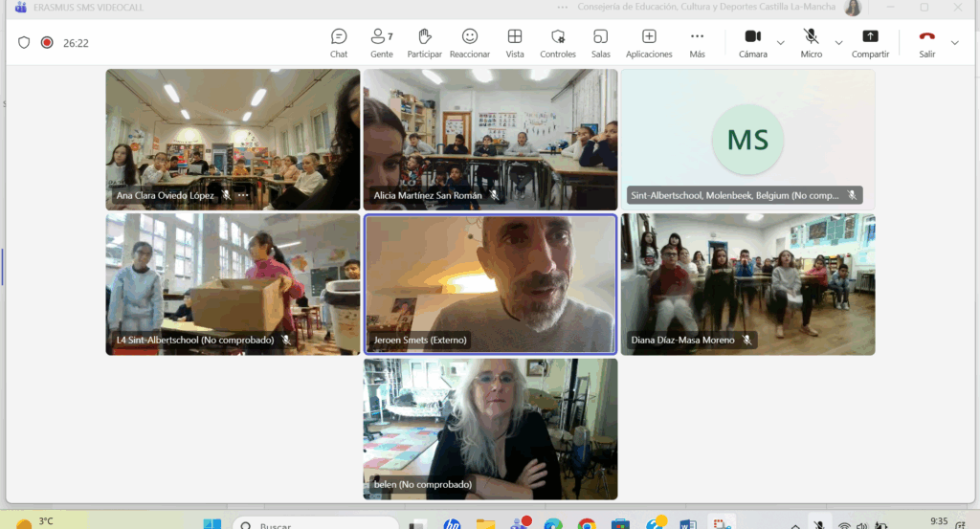The height and width of the screenshot is (529, 980).
Task: Open Salas breakout rooms
Action: coord(601,42)
